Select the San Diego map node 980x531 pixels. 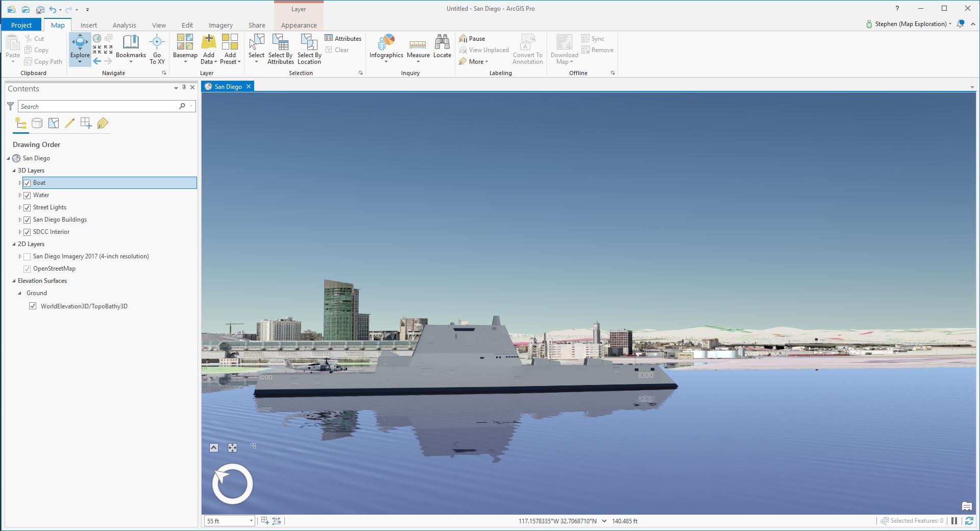point(36,158)
